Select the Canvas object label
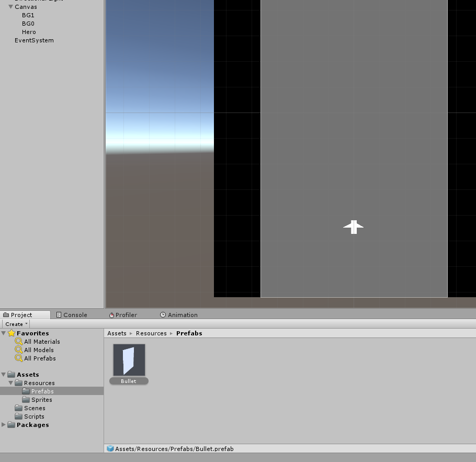Screen dimensions: 476x462 point(26,7)
